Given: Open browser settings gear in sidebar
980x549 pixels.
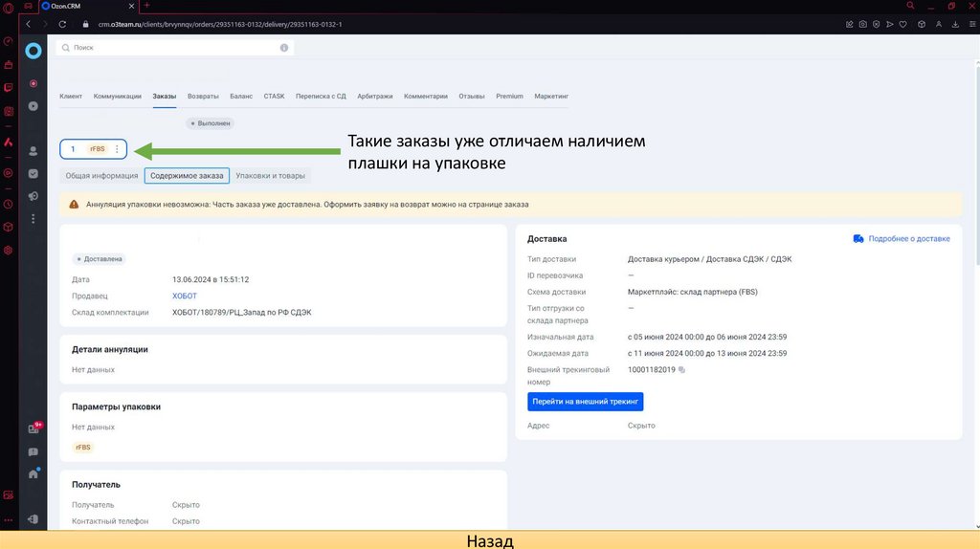Looking at the screenshot, I should (x=8, y=251).
